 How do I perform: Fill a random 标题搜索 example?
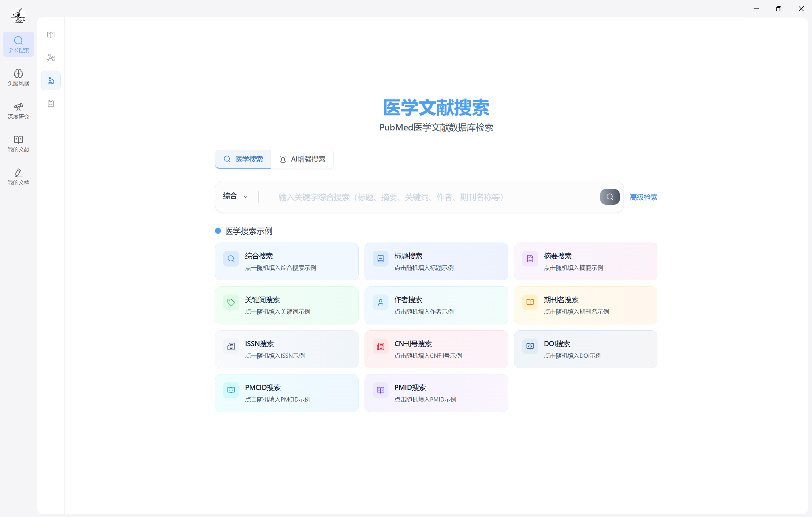click(x=436, y=261)
